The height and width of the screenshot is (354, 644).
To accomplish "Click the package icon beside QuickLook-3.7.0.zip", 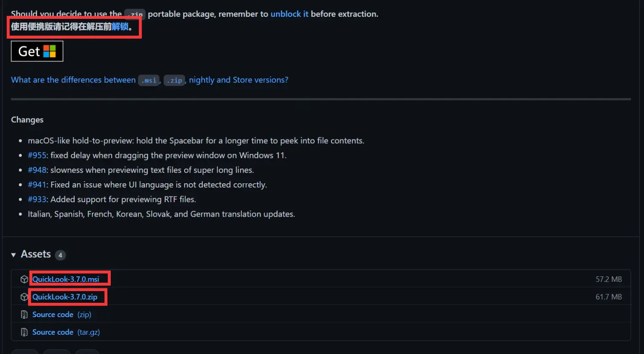I will pyautogui.click(x=24, y=297).
